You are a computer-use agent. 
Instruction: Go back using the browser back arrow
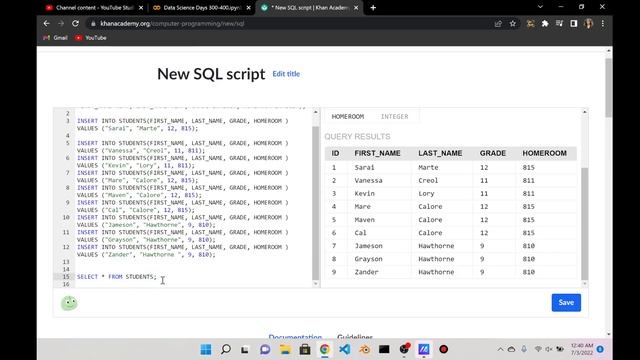coord(46,24)
